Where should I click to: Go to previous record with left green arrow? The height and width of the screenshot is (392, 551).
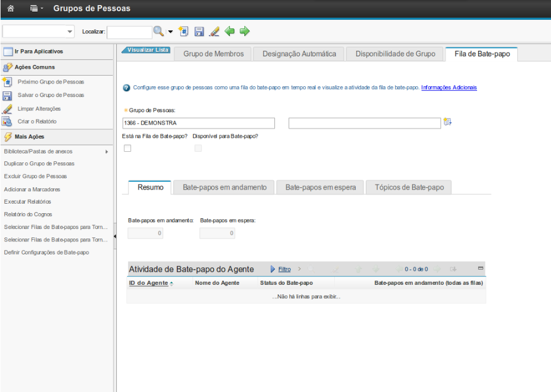click(x=229, y=31)
